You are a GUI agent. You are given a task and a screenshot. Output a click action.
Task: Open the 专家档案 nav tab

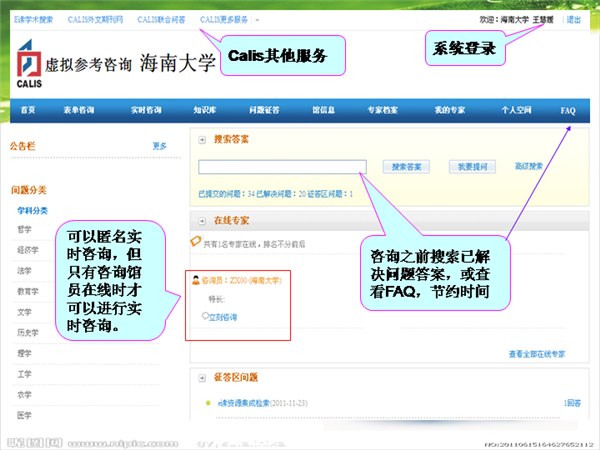click(383, 110)
